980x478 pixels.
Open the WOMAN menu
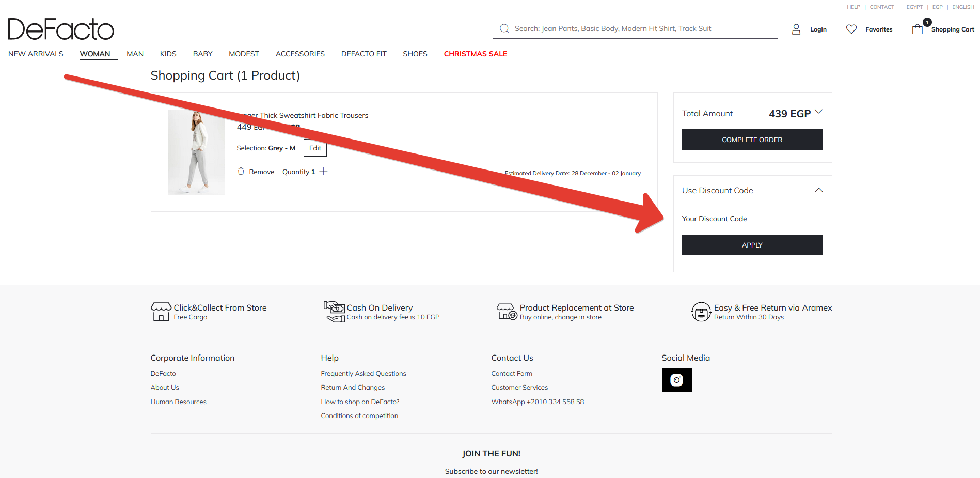pyautogui.click(x=95, y=54)
